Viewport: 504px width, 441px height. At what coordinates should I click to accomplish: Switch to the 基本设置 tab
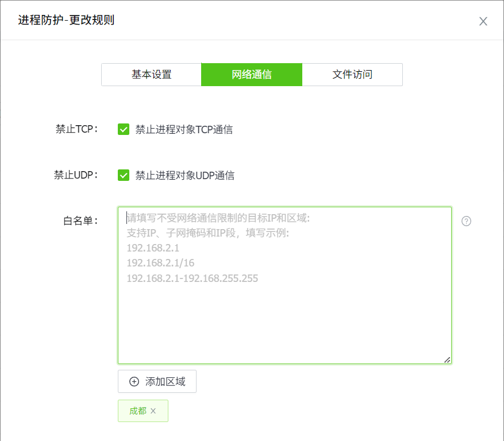coord(151,75)
